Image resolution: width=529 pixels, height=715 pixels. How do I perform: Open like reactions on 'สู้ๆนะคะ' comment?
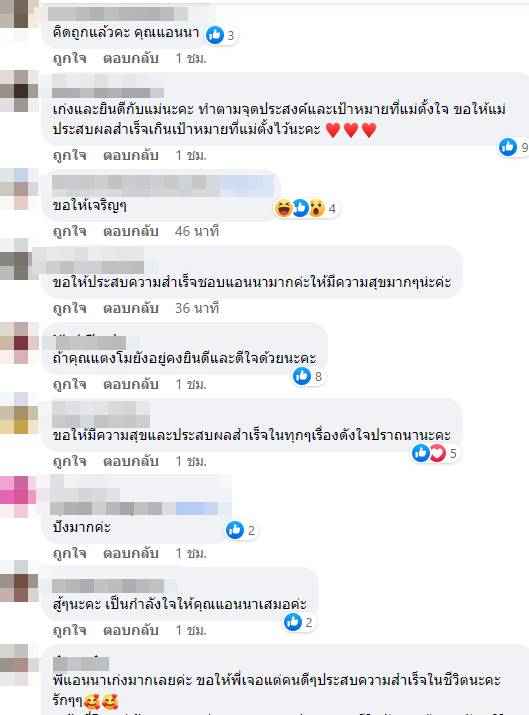300,622
